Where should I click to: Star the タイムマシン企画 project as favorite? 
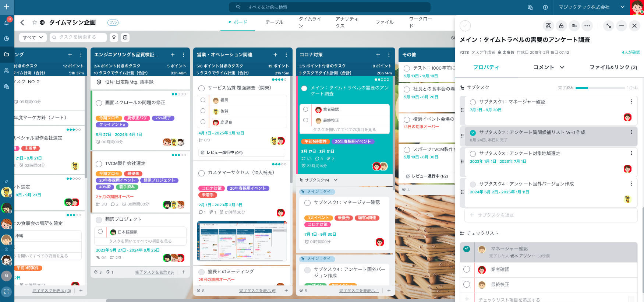[x=35, y=22]
